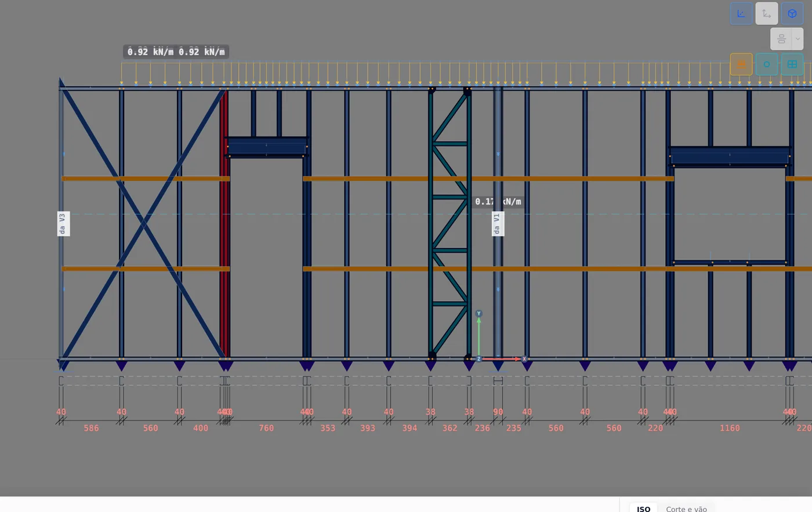Click the 586 dimension value
812x512 pixels.
(91, 428)
